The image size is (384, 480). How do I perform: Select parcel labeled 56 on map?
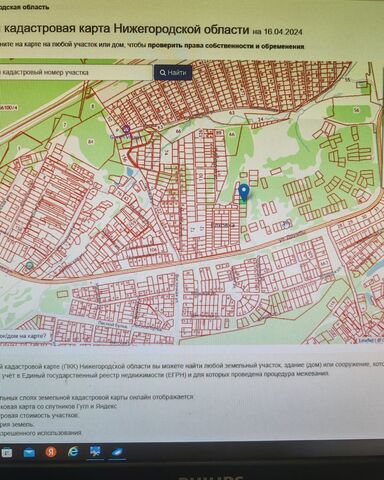357,110
